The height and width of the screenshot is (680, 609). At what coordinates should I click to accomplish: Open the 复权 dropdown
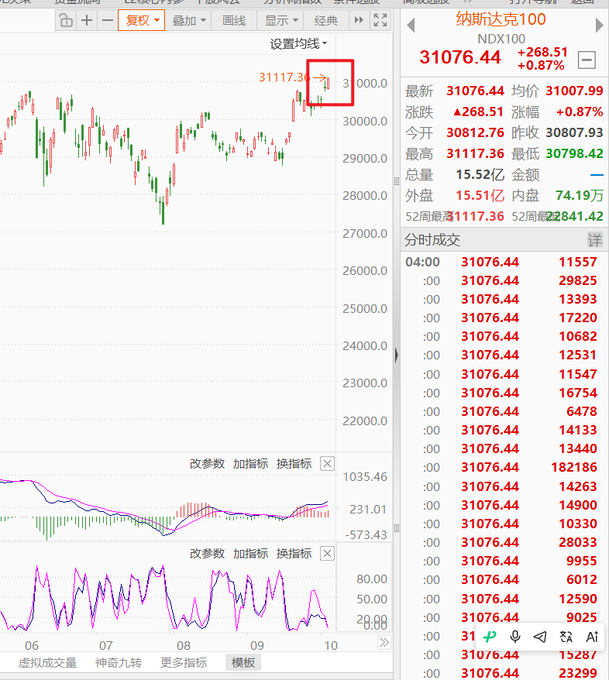pos(141,20)
